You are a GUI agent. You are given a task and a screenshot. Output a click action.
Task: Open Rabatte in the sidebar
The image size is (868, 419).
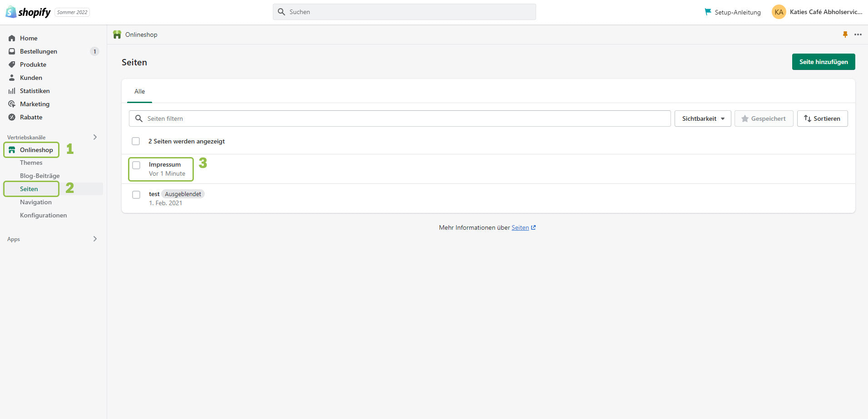31,117
